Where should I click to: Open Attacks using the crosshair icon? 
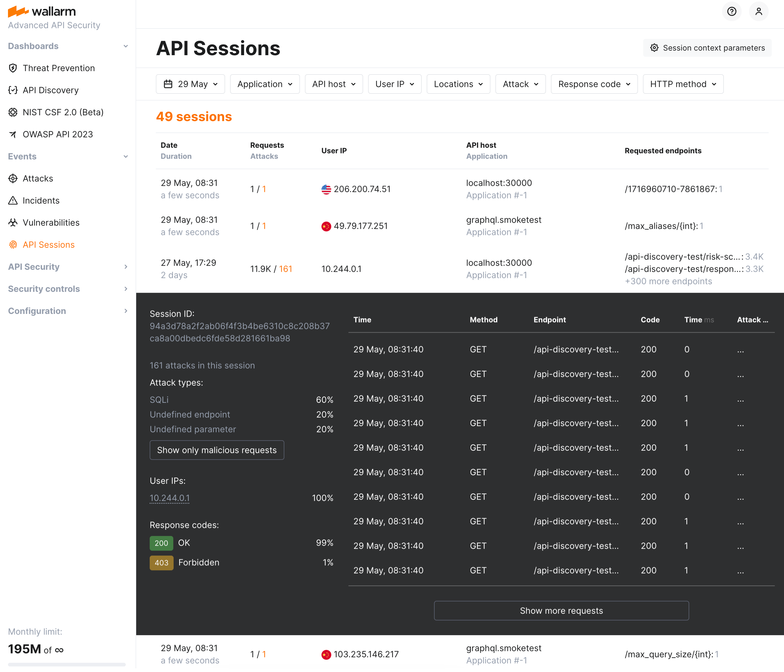click(13, 178)
